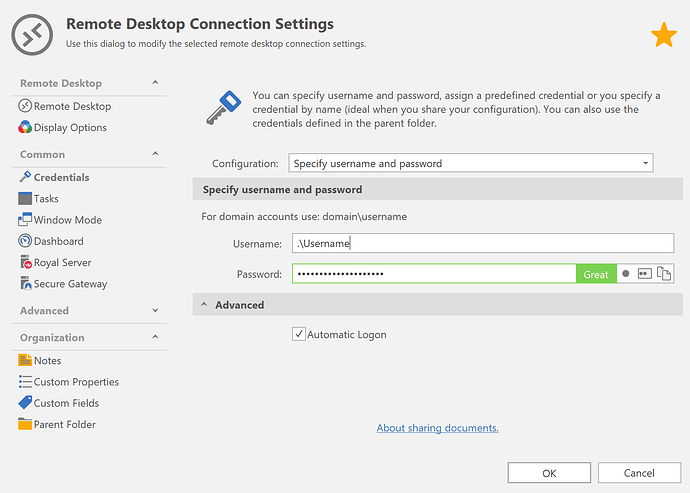Open Dashboard settings page
Screen dimensions: 690x493
pos(58,241)
